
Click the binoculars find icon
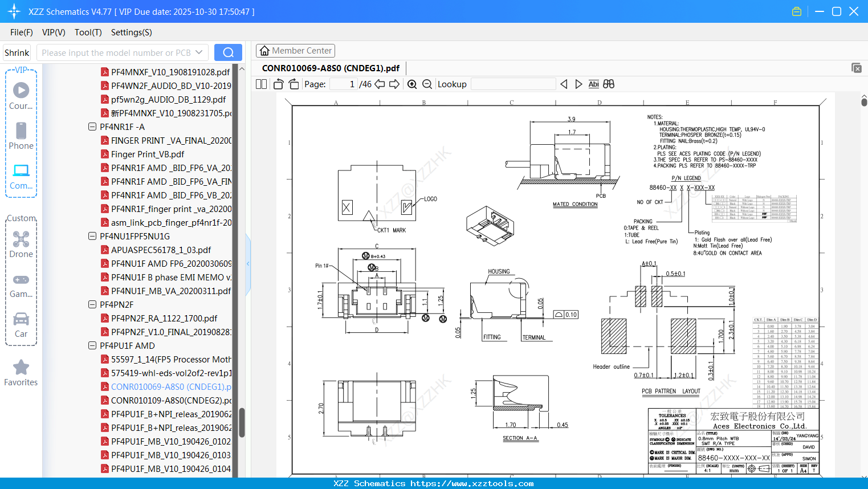[609, 84]
